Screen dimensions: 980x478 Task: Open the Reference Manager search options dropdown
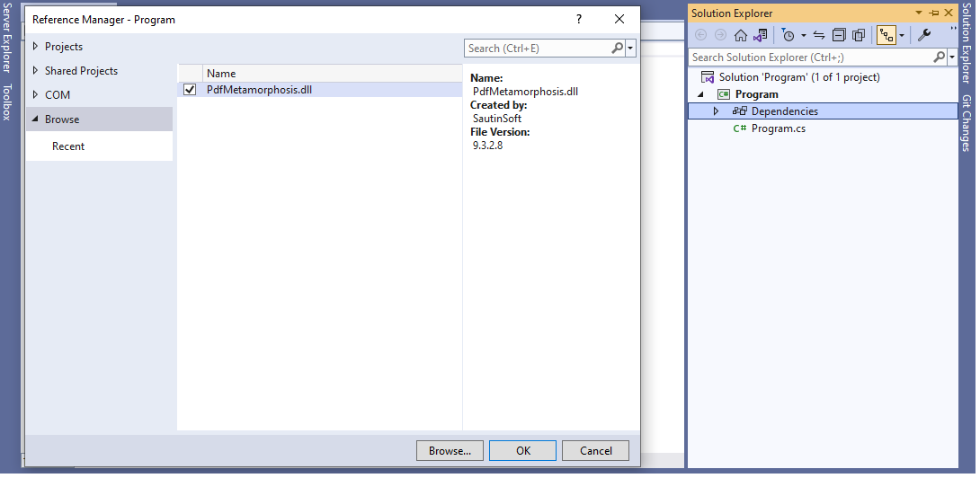point(630,49)
